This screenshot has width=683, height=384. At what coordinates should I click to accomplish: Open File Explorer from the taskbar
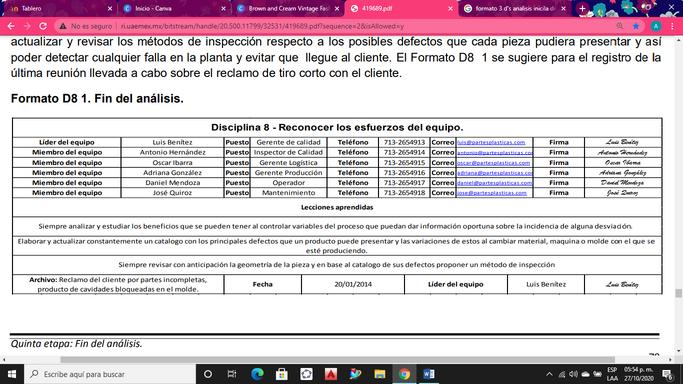click(x=379, y=374)
